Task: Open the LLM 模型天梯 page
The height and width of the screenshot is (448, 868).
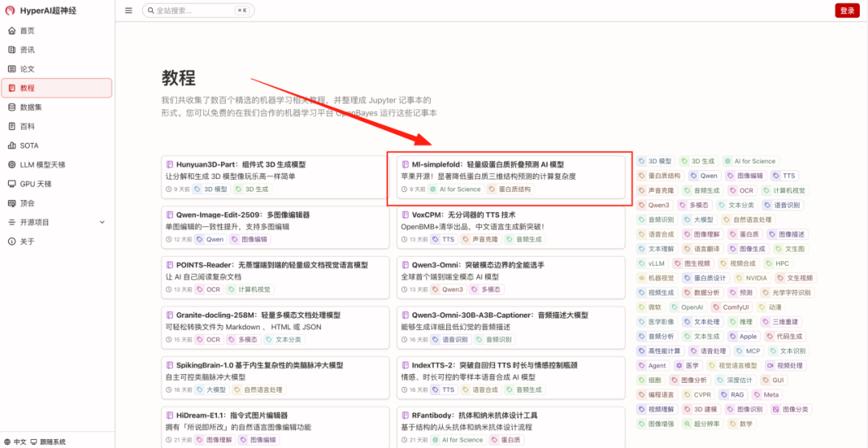Action: tap(42, 165)
